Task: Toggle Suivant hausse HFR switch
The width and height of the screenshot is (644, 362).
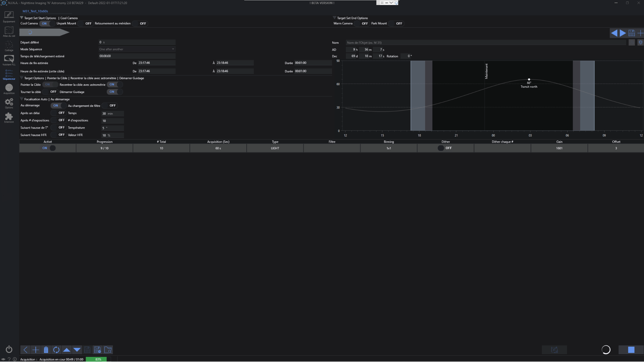Action: tap(58, 135)
